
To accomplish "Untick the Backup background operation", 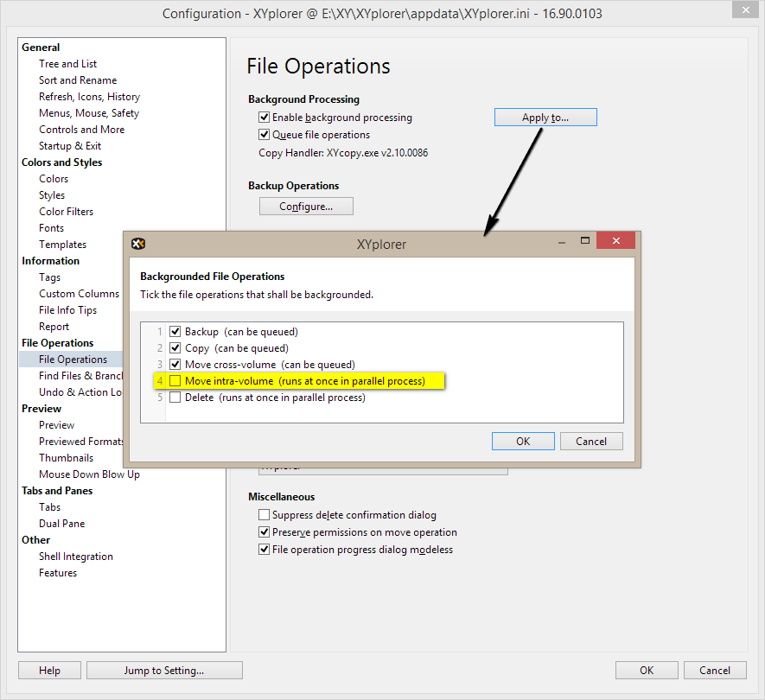I will (x=175, y=332).
